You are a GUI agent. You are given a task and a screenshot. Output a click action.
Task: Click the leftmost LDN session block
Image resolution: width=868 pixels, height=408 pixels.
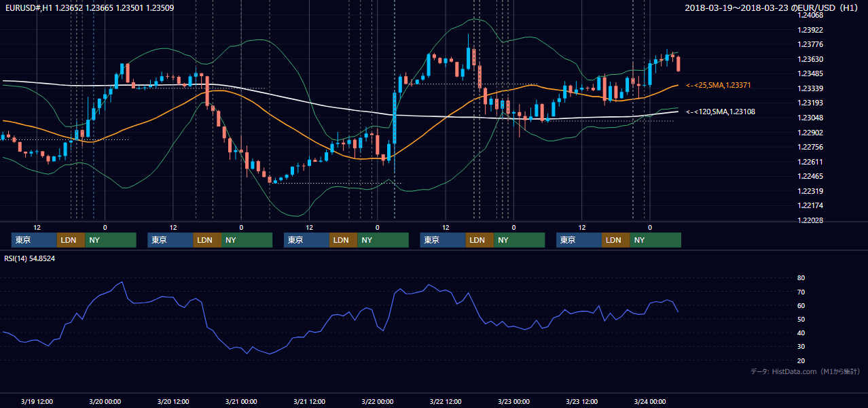pos(71,240)
